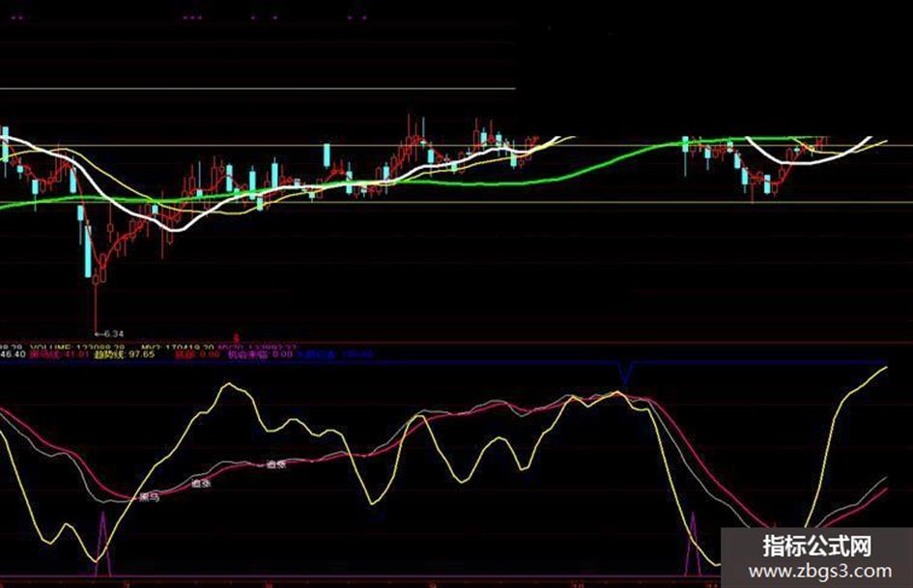Select the red 抓底 0.00 legend
The image size is (913, 588).
[198, 354]
